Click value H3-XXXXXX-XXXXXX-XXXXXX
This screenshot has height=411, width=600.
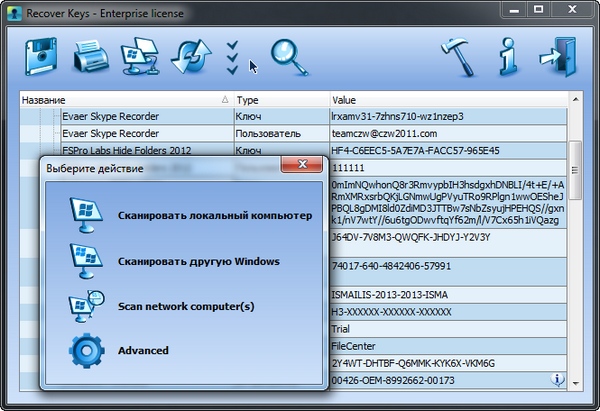(391, 312)
